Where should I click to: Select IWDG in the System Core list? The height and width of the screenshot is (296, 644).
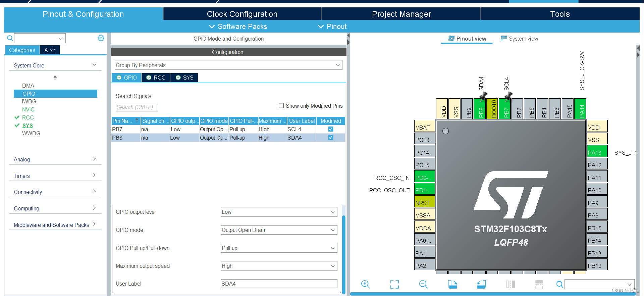[29, 101]
